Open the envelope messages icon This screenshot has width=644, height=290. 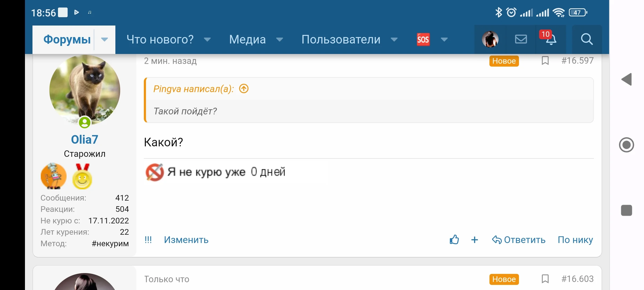coord(520,39)
